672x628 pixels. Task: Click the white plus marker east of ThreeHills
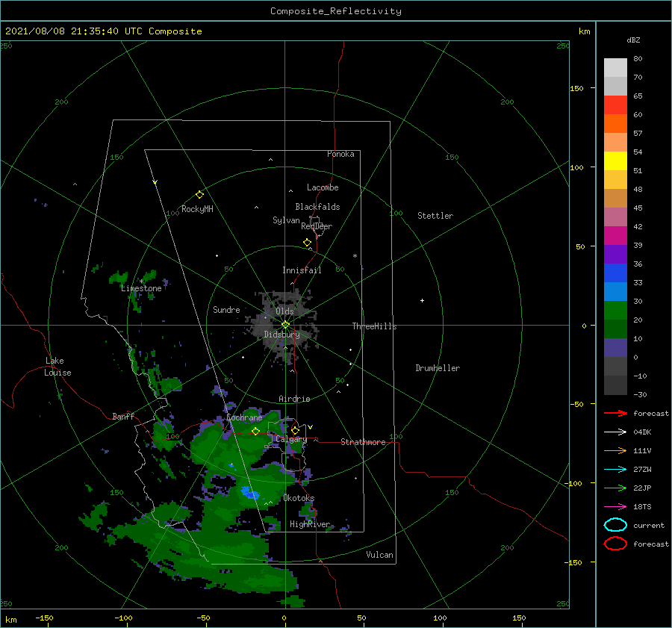tap(422, 300)
